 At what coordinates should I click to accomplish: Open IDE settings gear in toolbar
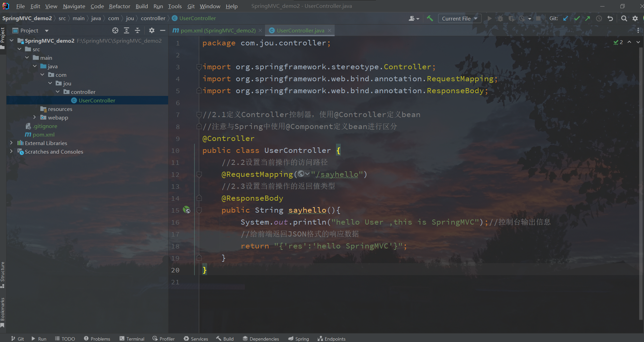coord(635,18)
